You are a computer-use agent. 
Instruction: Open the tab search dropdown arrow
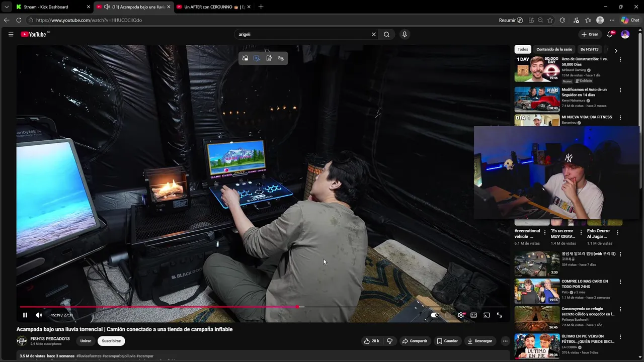coord(6,7)
